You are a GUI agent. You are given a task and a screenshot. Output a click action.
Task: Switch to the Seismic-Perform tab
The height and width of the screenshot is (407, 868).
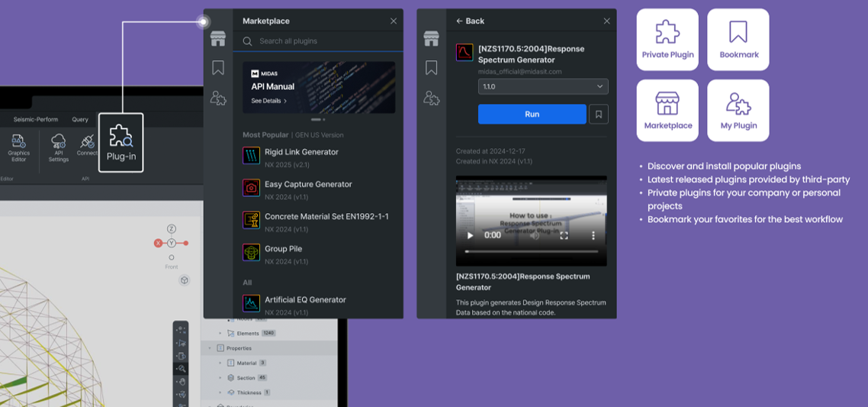click(x=37, y=120)
